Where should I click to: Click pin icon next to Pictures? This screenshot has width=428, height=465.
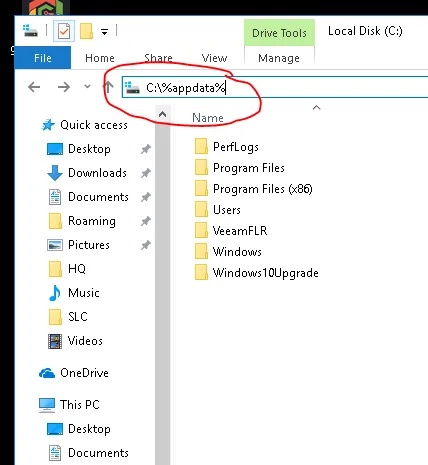click(146, 245)
